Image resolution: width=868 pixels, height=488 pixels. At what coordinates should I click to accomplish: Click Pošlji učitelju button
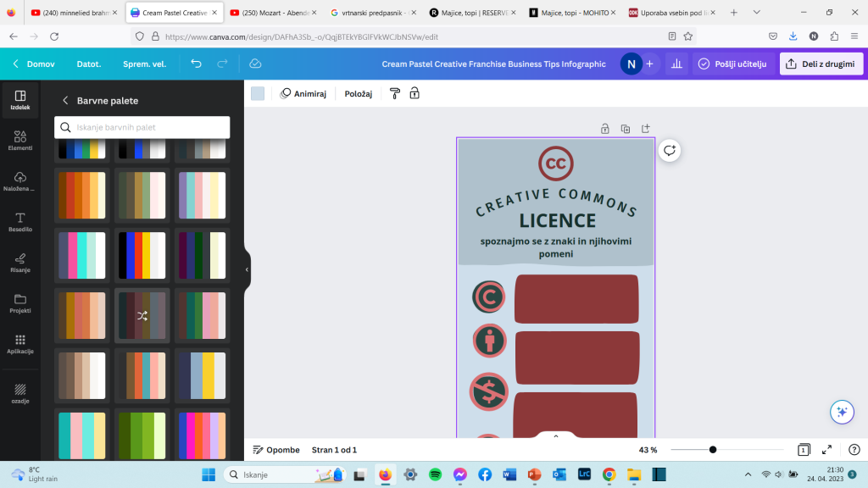point(732,64)
